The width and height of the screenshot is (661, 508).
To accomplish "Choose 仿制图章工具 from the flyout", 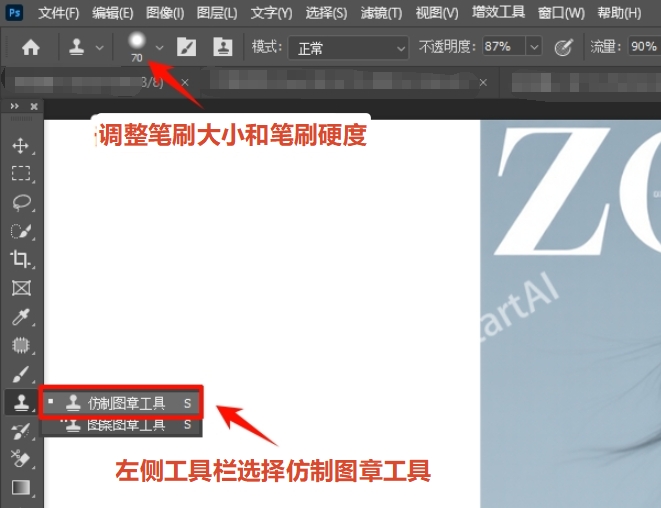I will (121, 403).
